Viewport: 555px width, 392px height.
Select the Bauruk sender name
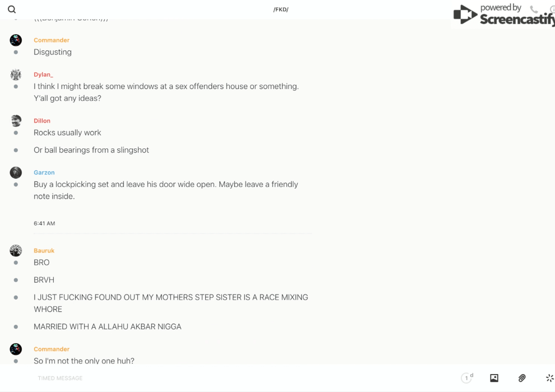[44, 251]
